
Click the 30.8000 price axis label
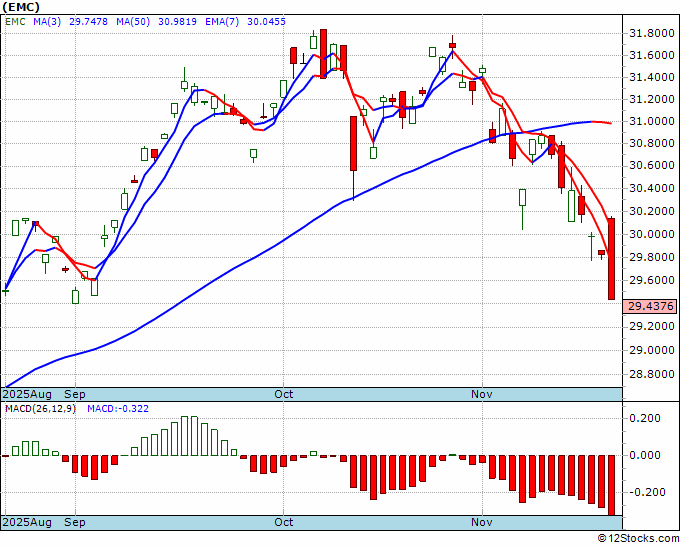point(651,143)
